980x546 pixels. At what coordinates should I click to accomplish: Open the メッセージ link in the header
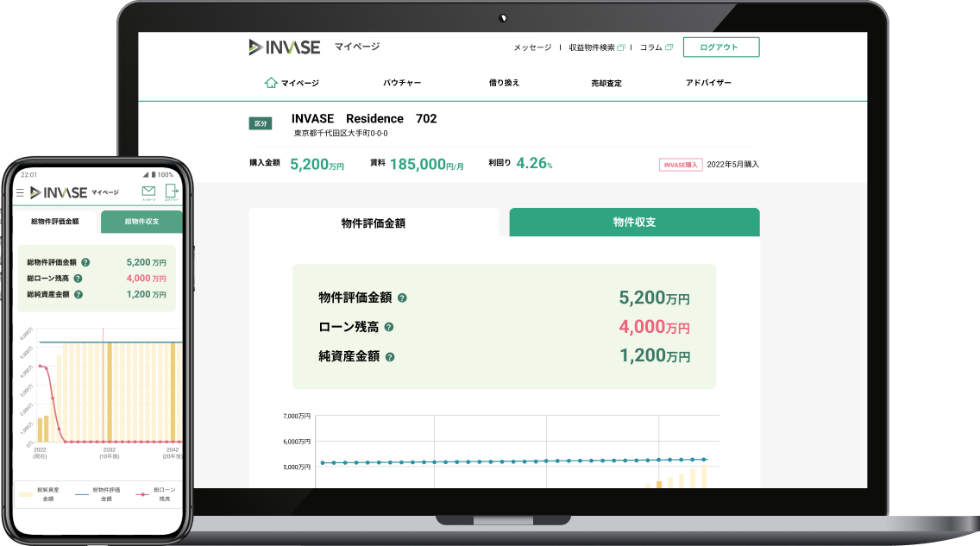[x=531, y=46]
